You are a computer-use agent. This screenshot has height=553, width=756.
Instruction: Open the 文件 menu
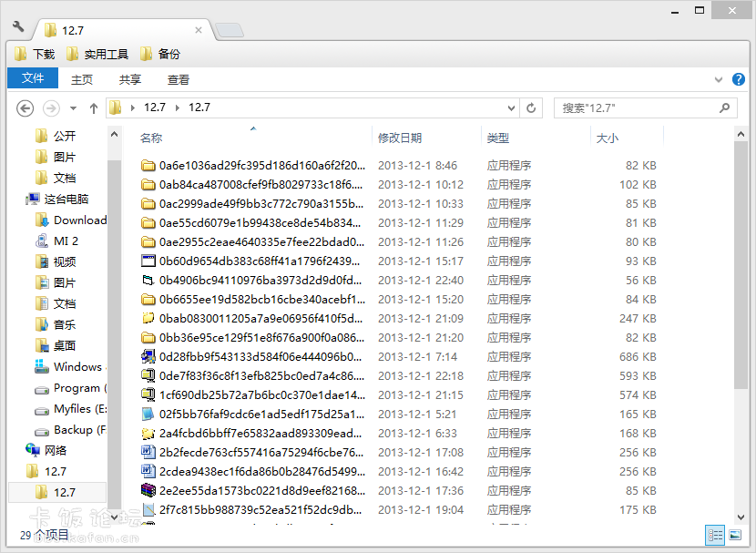pos(33,78)
